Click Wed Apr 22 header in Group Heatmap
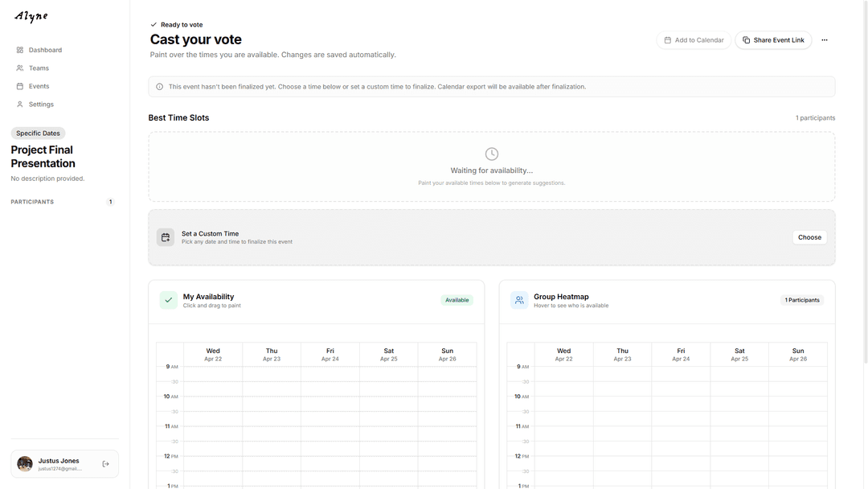This screenshot has height=489, width=868. click(564, 355)
